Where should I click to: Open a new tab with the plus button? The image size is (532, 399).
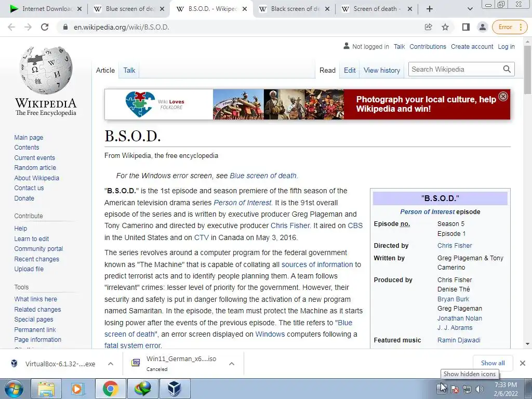(430, 9)
